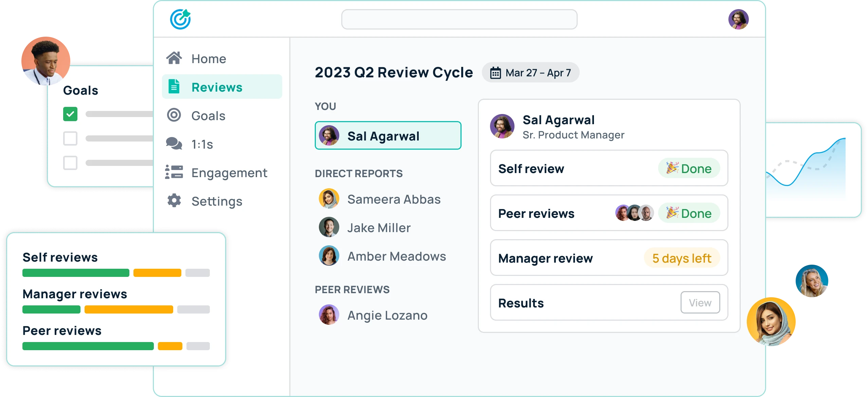The height and width of the screenshot is (397, 868).
Task: Click the green Self reviews progress bar
Action: pyautogui.click(x=76, y=273)
